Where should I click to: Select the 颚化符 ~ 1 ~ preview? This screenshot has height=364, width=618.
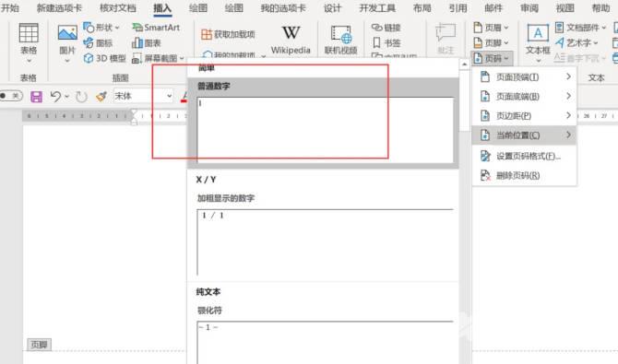pos(326,342)
